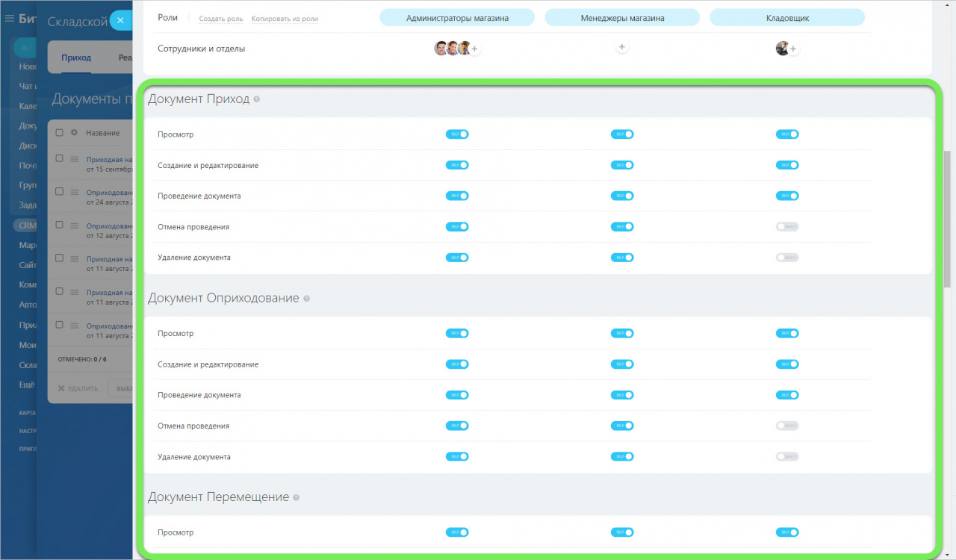Click the vertical scrollbar of the permissions panel
Viewport: 956px width, 560px height.
[947, 217]
